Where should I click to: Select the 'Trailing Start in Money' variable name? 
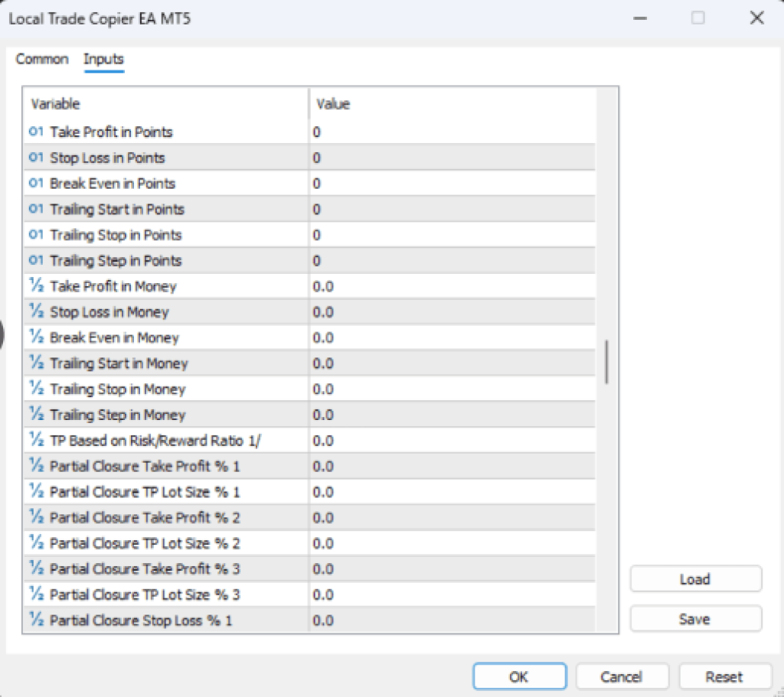119,363
